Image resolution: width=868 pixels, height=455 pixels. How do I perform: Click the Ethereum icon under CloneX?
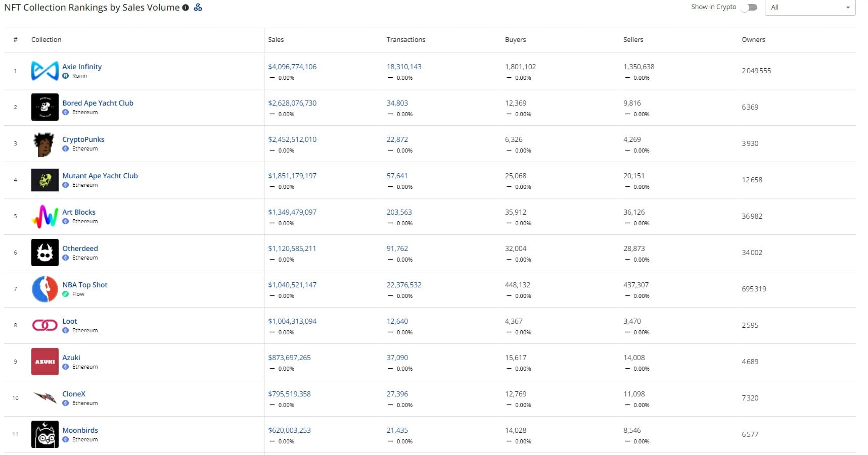click(66, 403)
